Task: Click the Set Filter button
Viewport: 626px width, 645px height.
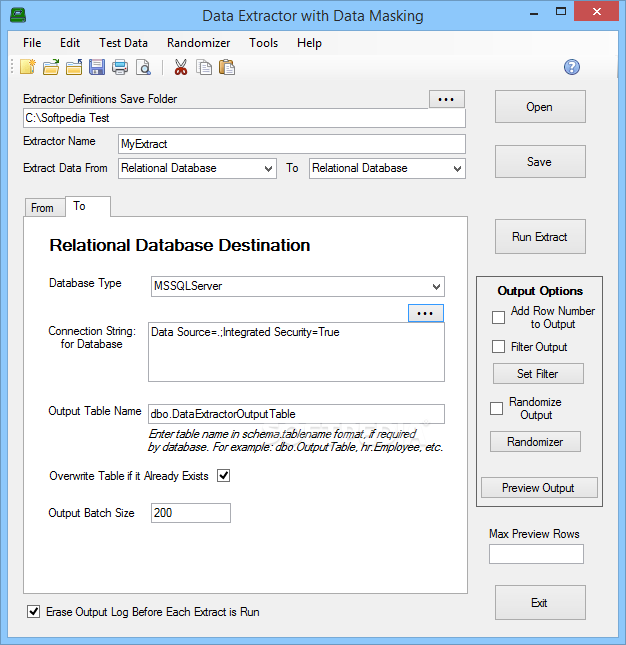Action: point(538,374)
